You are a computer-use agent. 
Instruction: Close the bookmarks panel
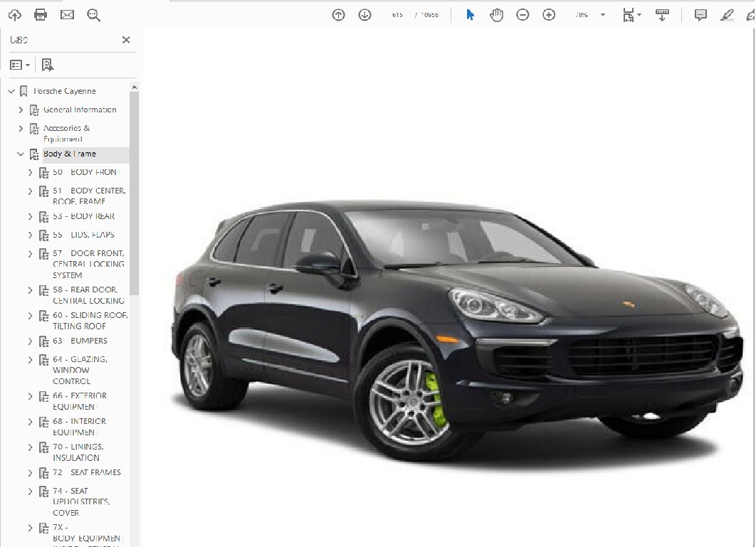click(x=126, y=40)
